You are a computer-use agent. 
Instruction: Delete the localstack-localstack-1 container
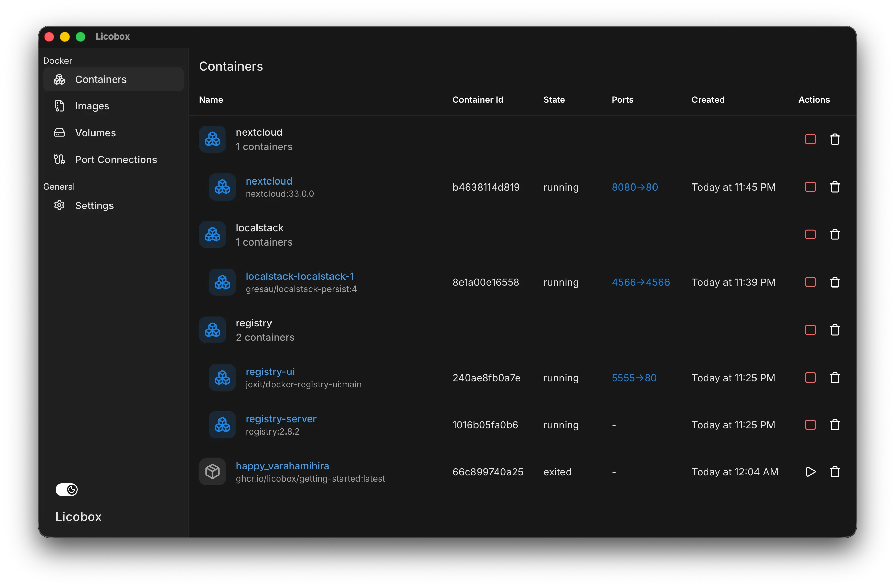(834, 282)
